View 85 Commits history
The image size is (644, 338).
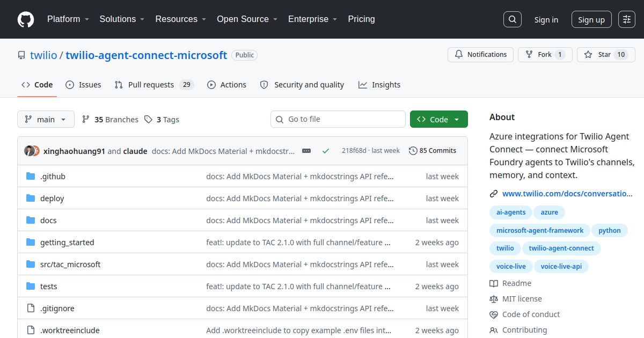[433, 151]
